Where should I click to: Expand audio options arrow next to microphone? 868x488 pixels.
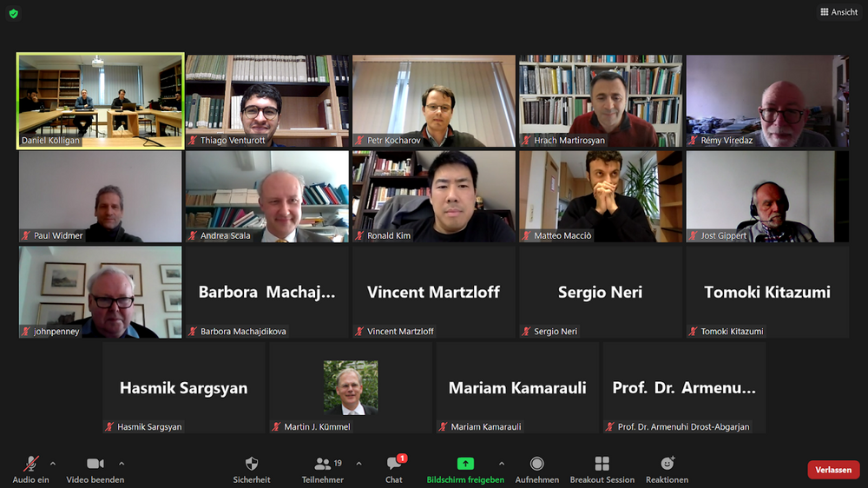(53, 463)
